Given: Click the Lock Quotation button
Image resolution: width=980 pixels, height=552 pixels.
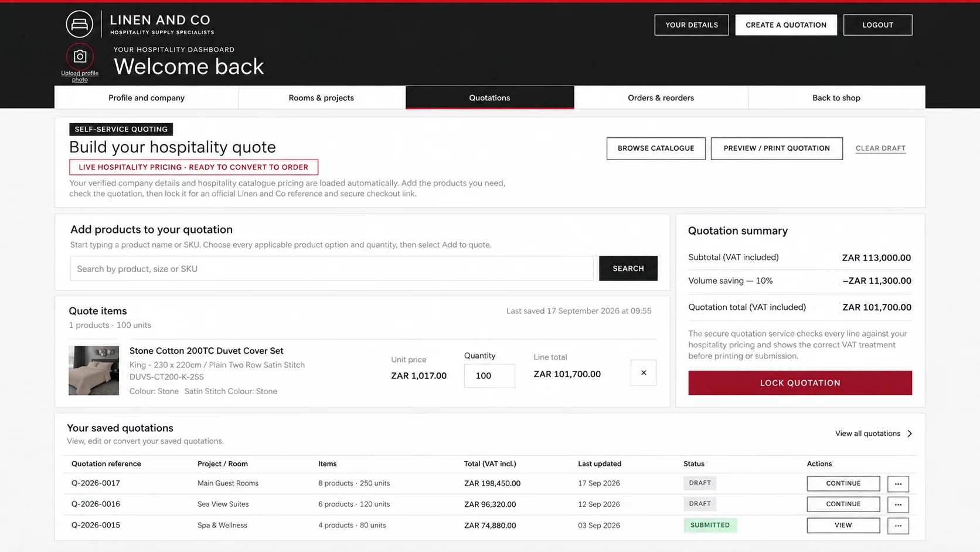Looking at the screenshot, I should pos(800,382).
